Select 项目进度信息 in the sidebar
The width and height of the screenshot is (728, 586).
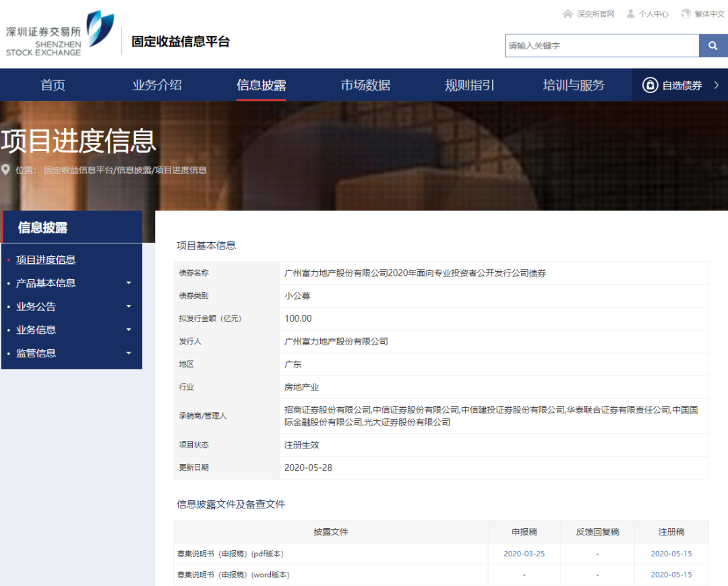(x=46, y=260)
